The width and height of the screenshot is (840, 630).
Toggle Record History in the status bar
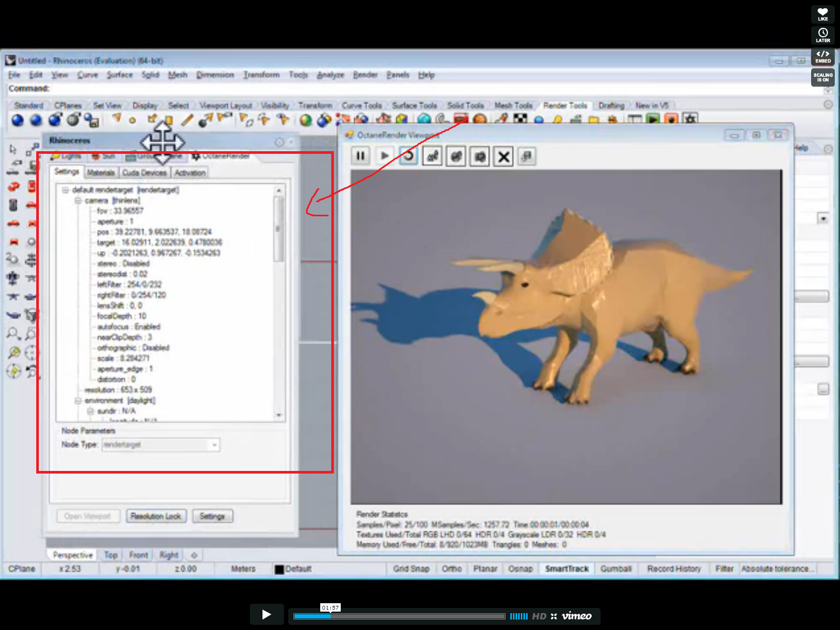pos(674,569)
